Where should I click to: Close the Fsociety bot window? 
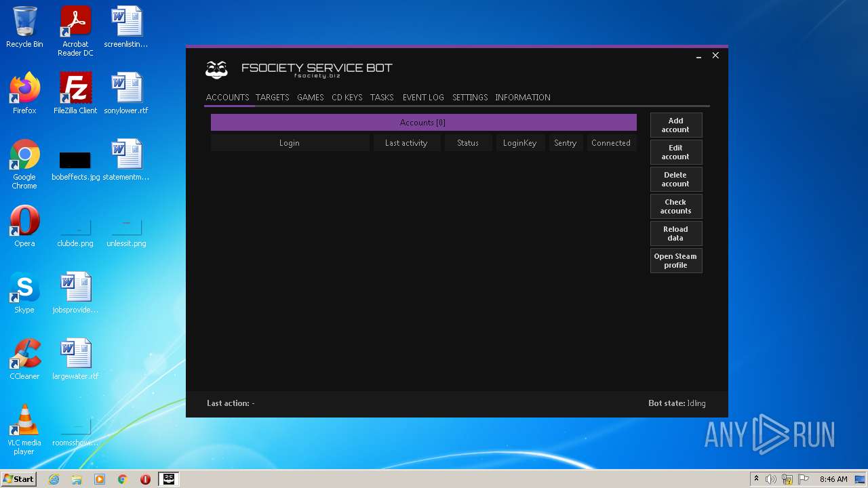(x=715, y=56)
